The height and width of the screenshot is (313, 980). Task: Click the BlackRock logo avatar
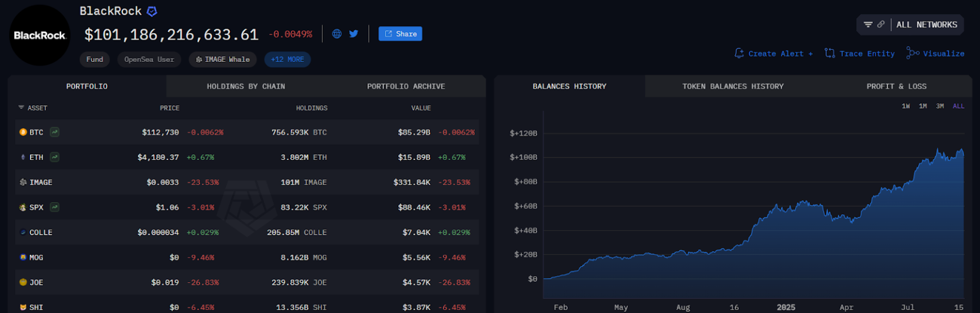40,36
